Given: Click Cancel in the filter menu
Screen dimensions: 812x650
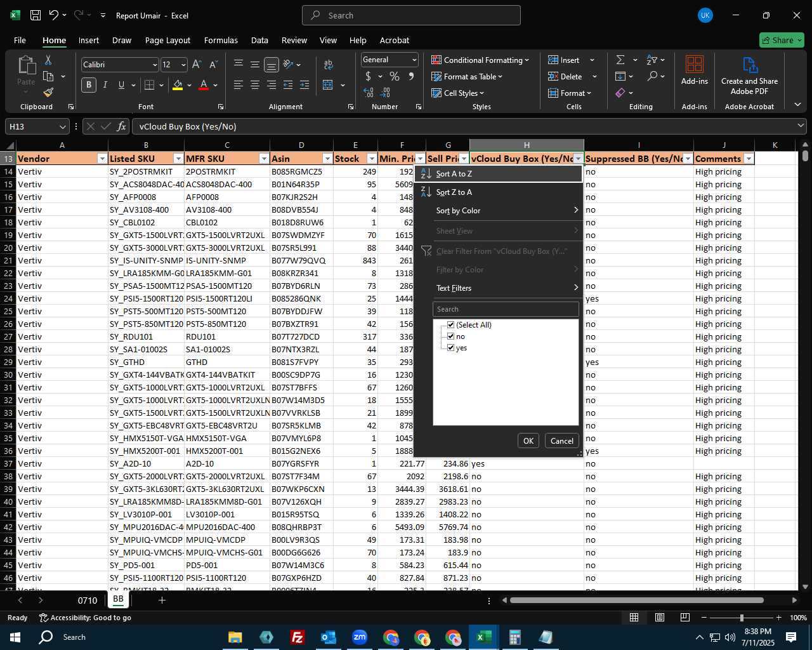Looking at the screenshot, I should (x=561, y=441).
